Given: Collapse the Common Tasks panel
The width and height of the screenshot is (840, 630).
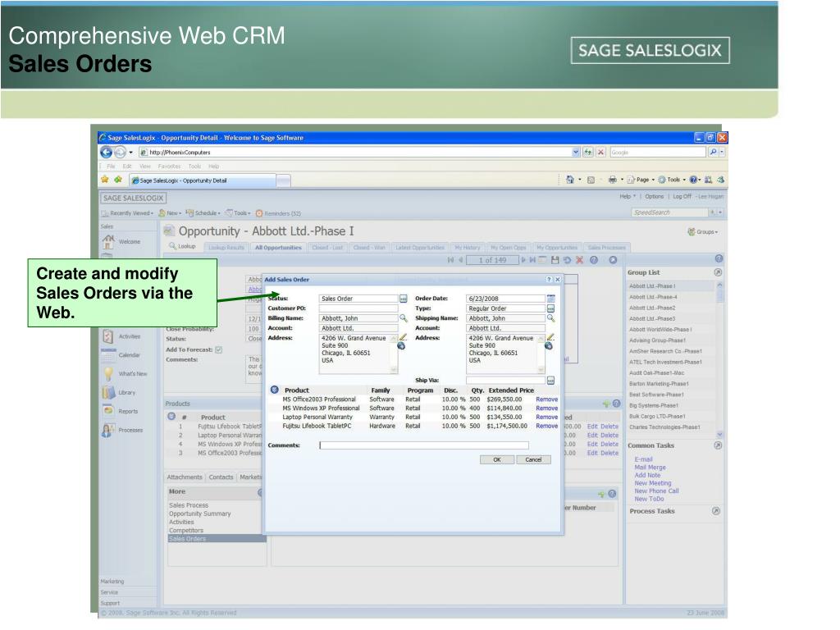Looking at the screenshot, I should coord(718,445).
